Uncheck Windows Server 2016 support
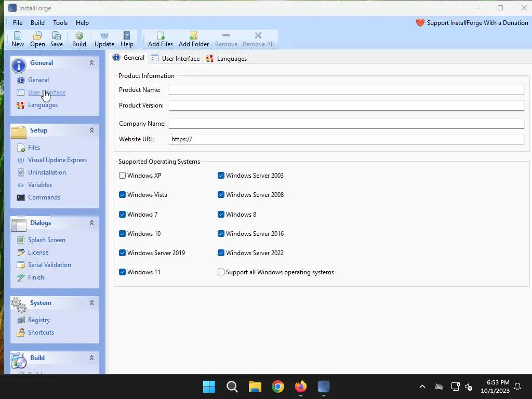 point(221,233)
